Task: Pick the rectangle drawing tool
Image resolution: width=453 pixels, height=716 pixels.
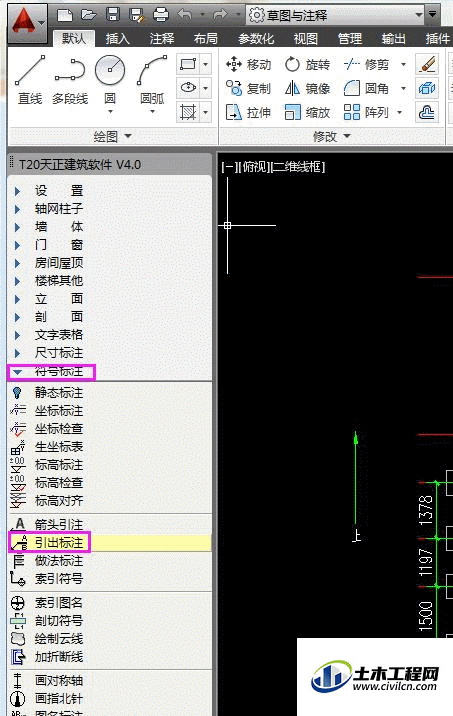Action: (188, 64)
